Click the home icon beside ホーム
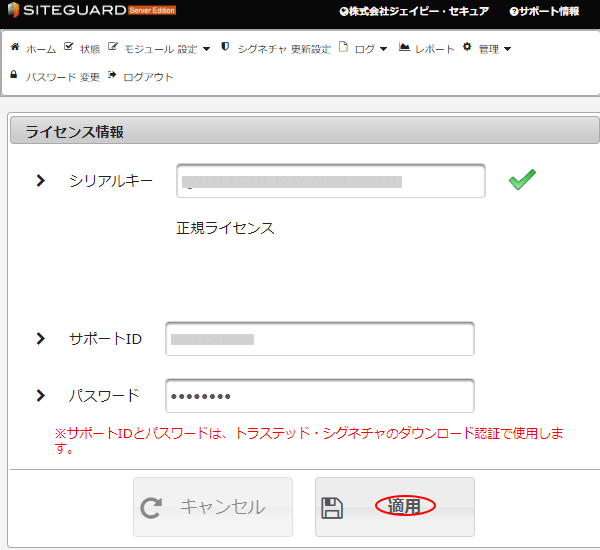The image size is (600, 550). coord(15,47)
